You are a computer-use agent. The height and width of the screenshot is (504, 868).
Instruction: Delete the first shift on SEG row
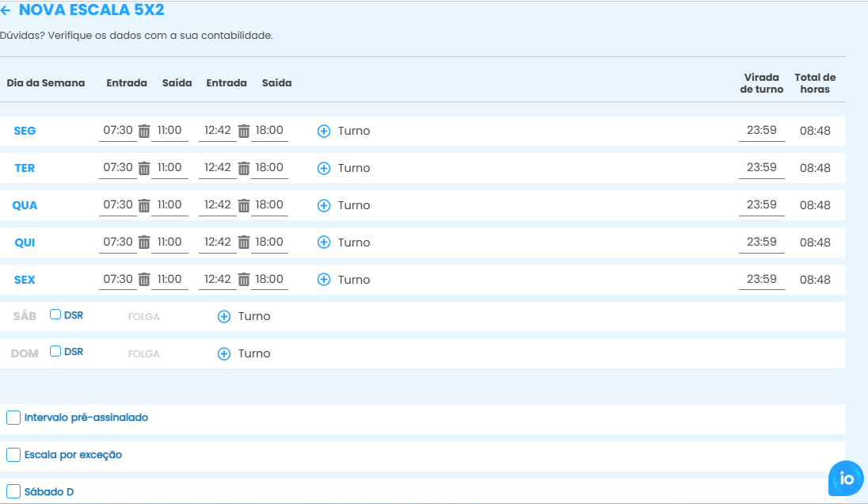pos(144,132)
